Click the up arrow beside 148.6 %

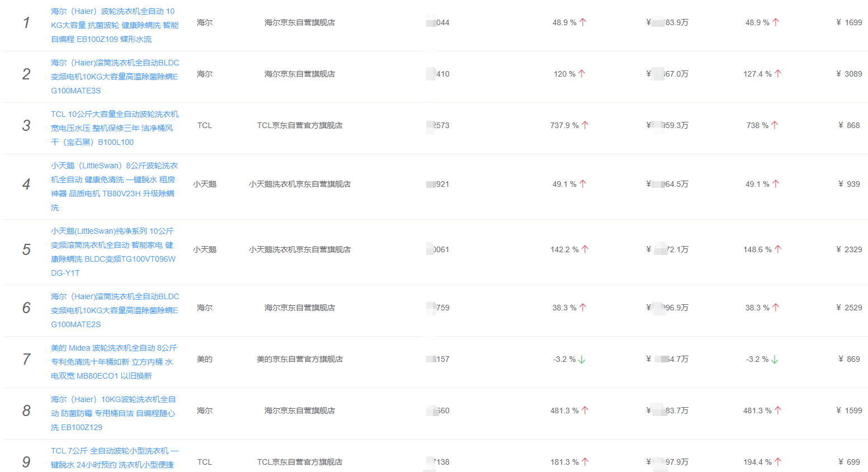click(x=778, y=249)
